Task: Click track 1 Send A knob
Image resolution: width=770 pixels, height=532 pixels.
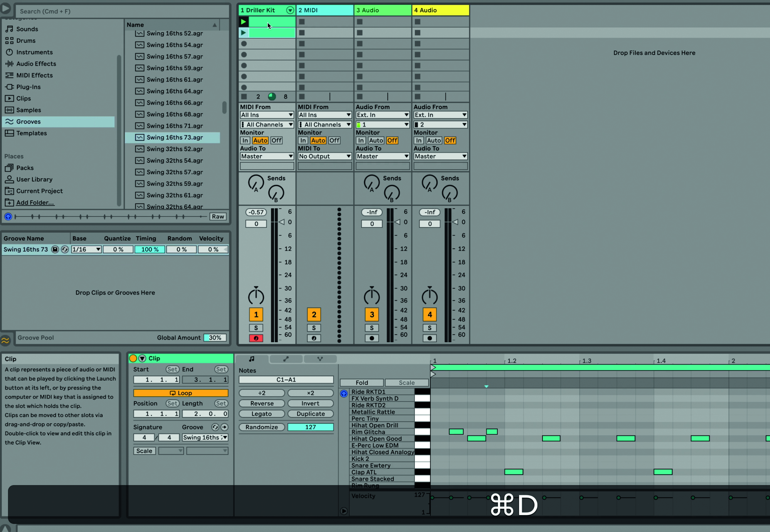Action: click(x=256, y=183)
